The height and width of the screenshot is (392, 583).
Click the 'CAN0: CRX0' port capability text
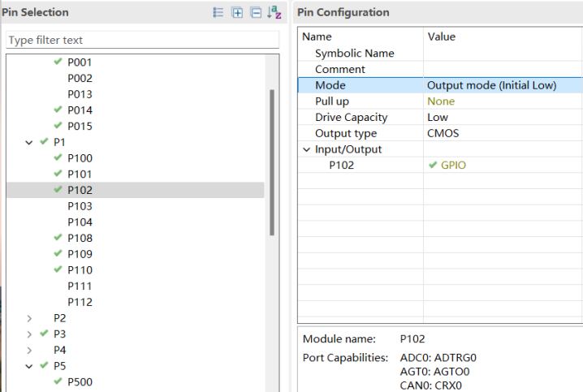click(x=430, y=386)
